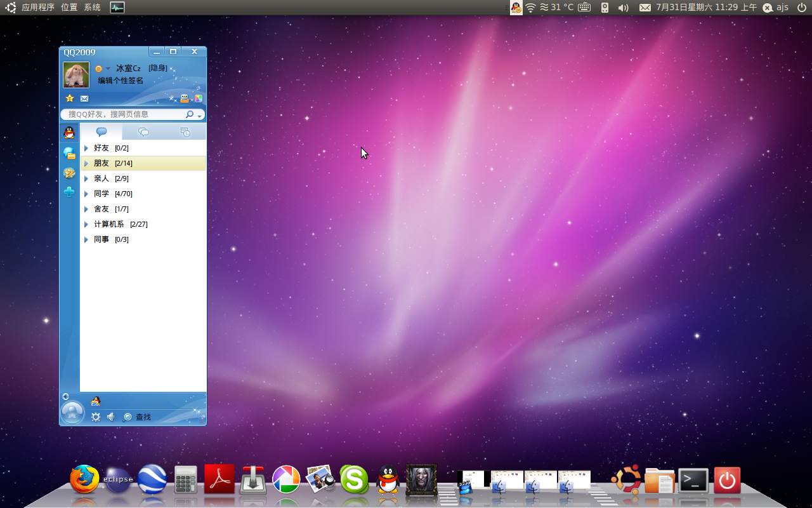Open the message box icon beside the color icon
The image size is (812, 508).
point(185,98)
